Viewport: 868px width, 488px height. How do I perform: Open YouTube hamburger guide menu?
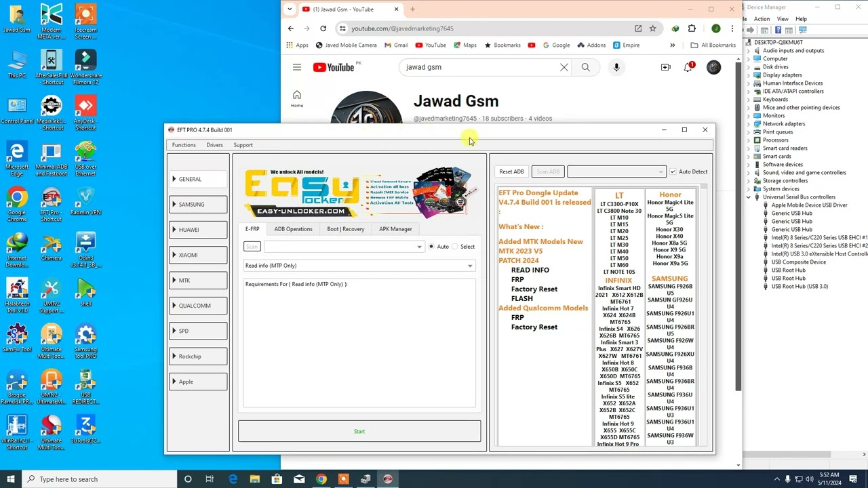tap(297, 67)
